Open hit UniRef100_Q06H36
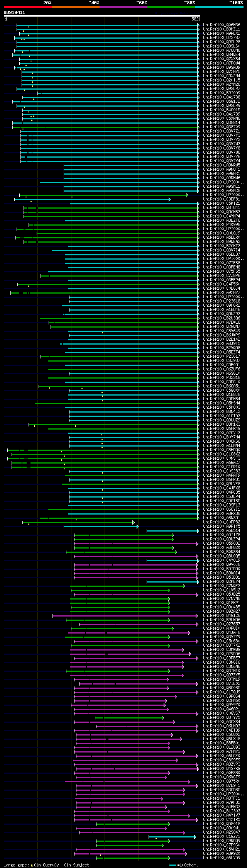Image resolution: width=247 pixels, height=868 pixels. tap(222, 25)
